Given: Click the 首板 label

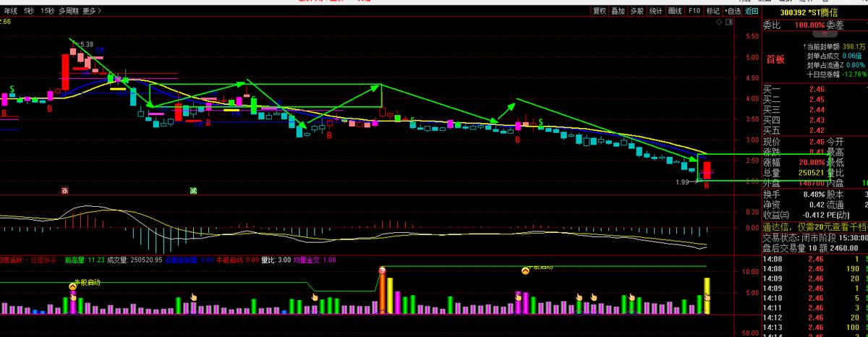Looking at the screenshot, I should coord(775,59).
